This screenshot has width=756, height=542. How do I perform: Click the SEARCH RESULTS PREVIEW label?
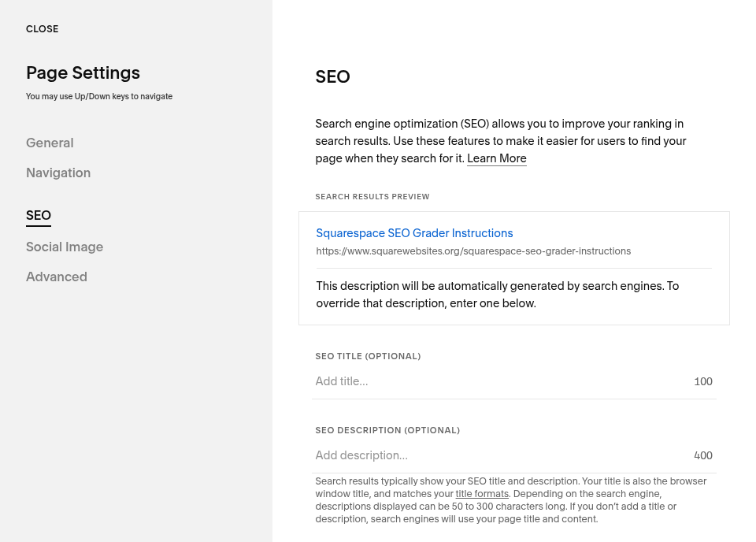click(x=372, y=197)
